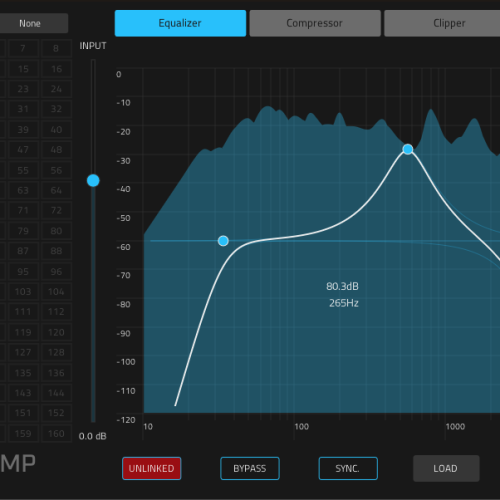Switch to the Equalizer tab
Image resolution: width=500 pixels, height=500 pixels.
(x=180, y=23)
